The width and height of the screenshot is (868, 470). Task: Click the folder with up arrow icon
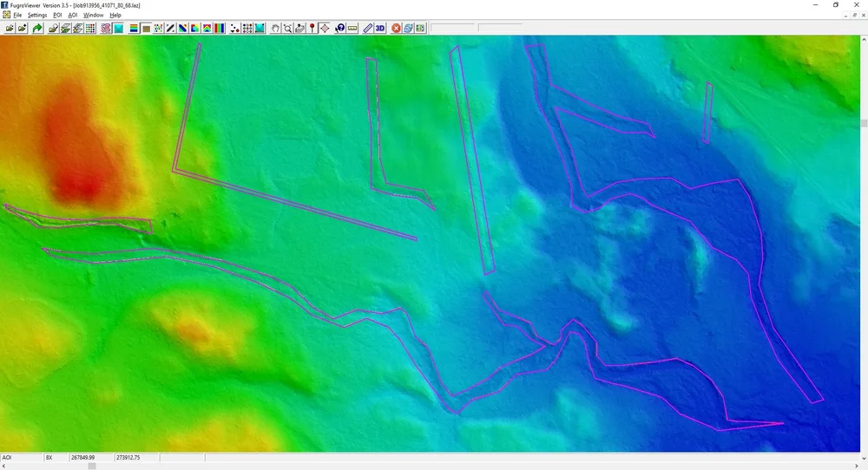pos(299,29)
